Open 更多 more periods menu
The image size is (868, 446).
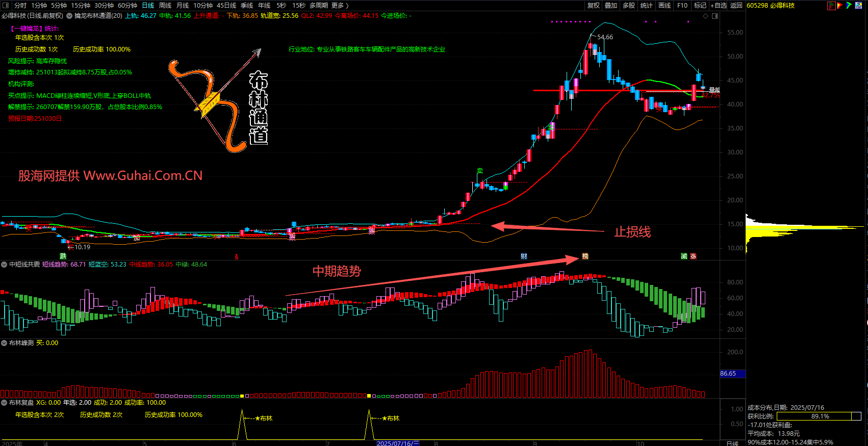pos(340,6)
